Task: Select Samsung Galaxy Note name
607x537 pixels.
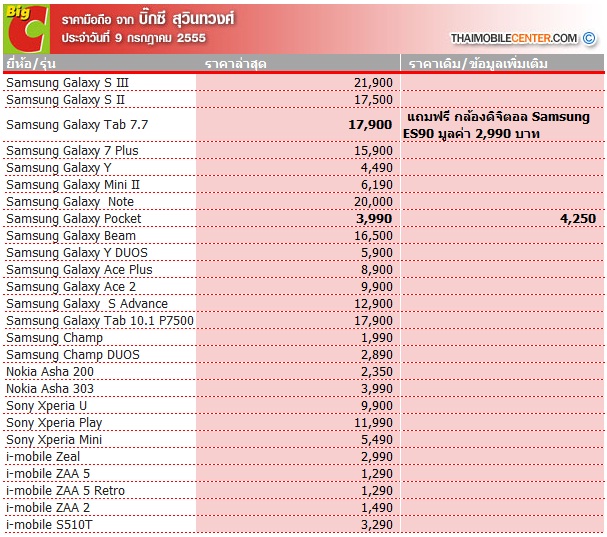Action: pos(70,202)
